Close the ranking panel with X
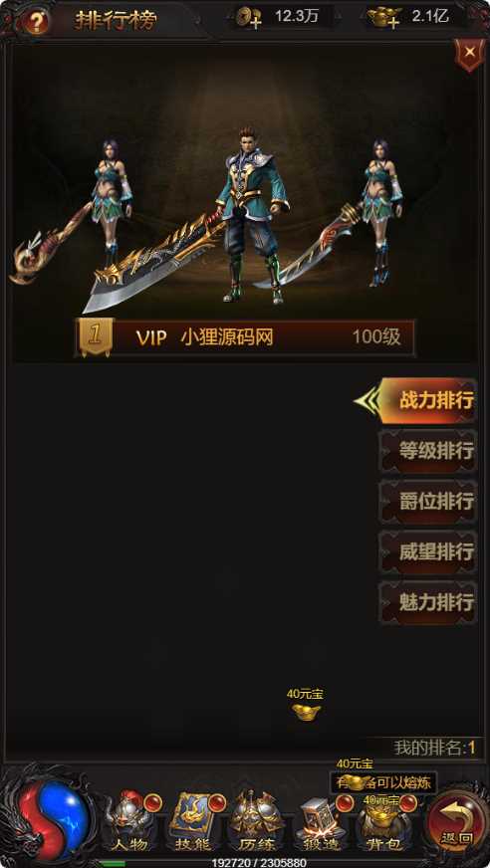490x868 pixels. click(469, 53)
